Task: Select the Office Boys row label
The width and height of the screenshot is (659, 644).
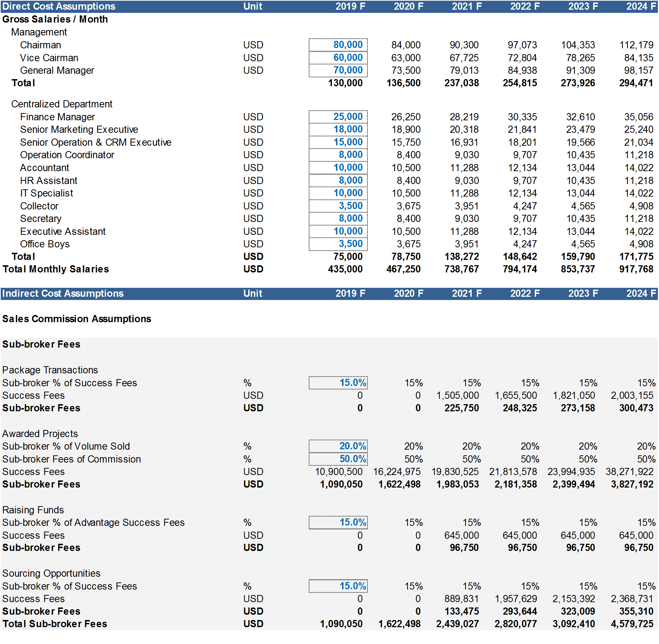Action: coord(45,244)
